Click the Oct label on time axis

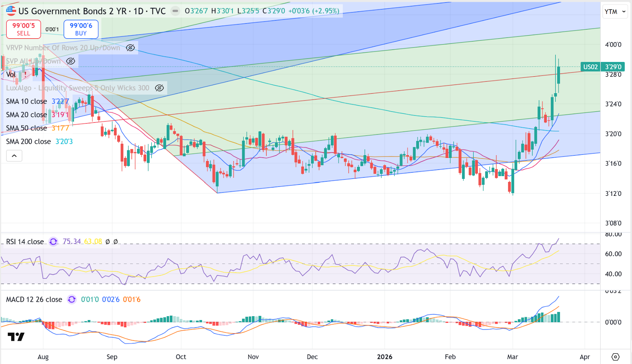click(x=181, y=357)
